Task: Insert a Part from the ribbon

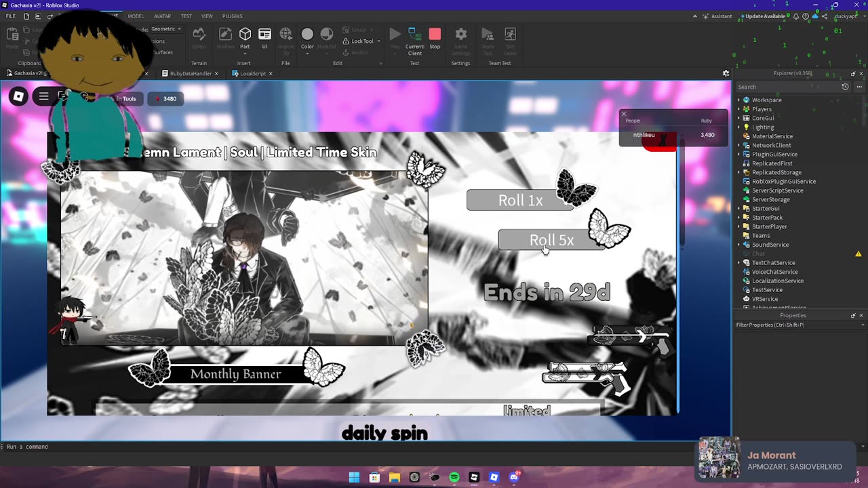Action: (245, 38)
